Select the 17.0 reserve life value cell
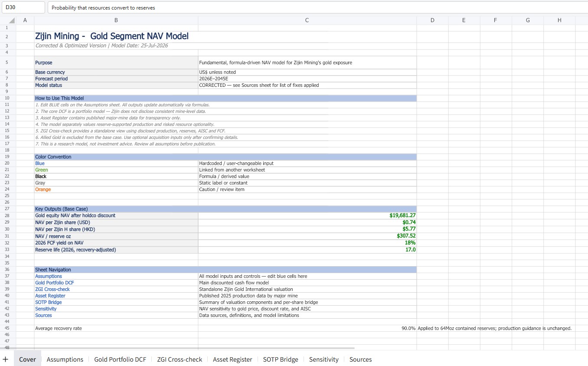 pyautogui.click(x=307, y=250)
